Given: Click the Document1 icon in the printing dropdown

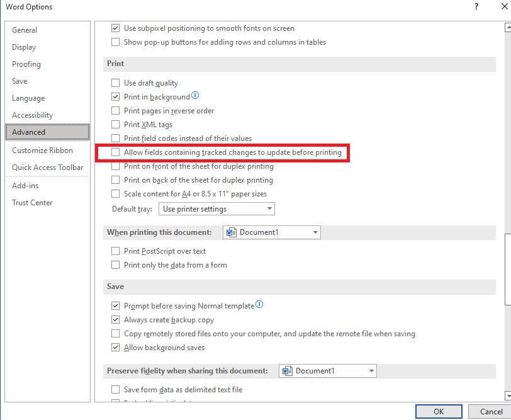Looking at the screenshot, I should click(232, 232).
